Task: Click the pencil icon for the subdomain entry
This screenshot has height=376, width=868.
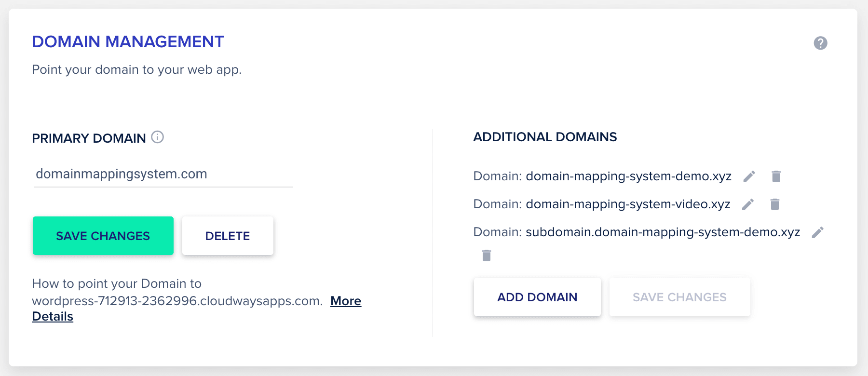Action: 817,232
